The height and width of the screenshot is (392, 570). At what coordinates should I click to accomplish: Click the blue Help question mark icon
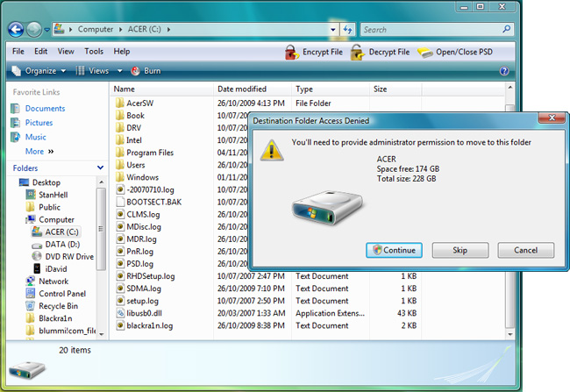(504, 70)
